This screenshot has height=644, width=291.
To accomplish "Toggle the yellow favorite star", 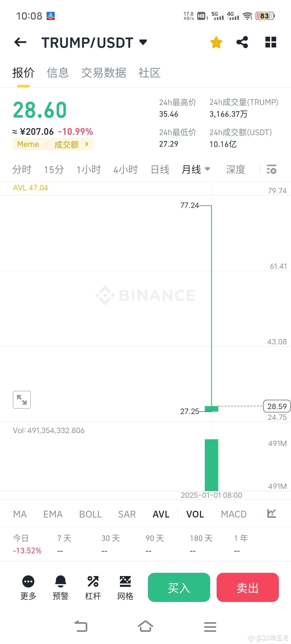I will [216, 43].
